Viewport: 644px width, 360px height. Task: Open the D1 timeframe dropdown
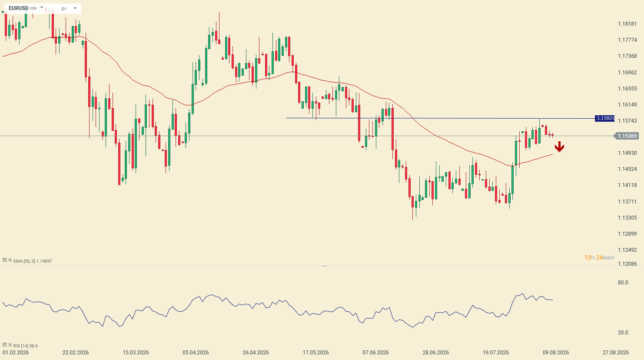tap(75, 8)
